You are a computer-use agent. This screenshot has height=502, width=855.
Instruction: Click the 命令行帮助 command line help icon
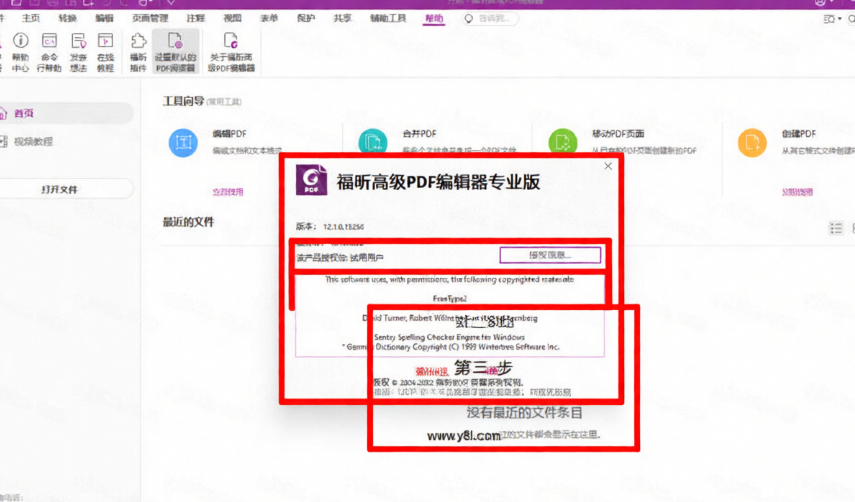pyautogui.click(x=49, y=52)
